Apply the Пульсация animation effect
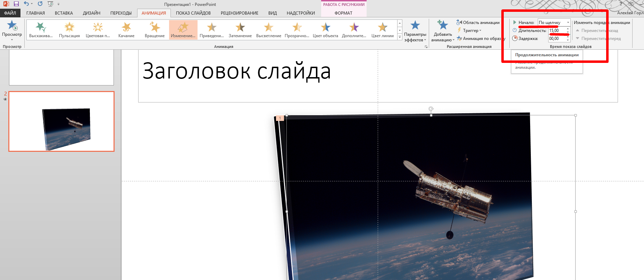Viewport: 644px width, 280px height. click(x=69, y=30)
